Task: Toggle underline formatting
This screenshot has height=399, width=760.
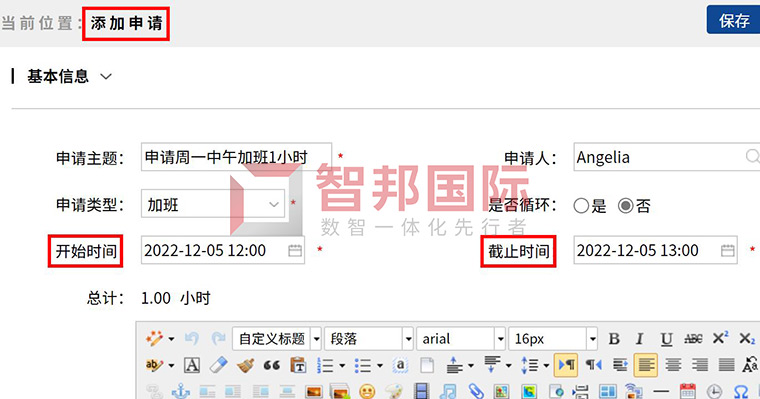Action: tap(666, 338)
